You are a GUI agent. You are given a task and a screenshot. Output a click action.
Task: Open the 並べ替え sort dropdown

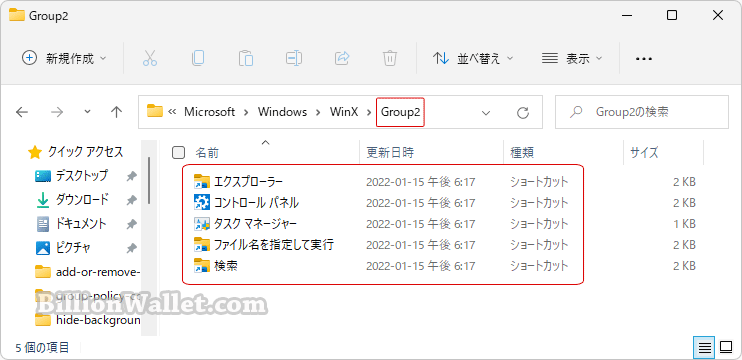(473, 58)
